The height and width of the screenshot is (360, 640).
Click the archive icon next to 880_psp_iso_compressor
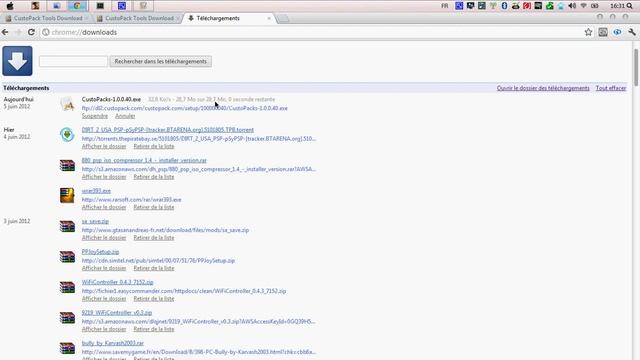point(67,165)
